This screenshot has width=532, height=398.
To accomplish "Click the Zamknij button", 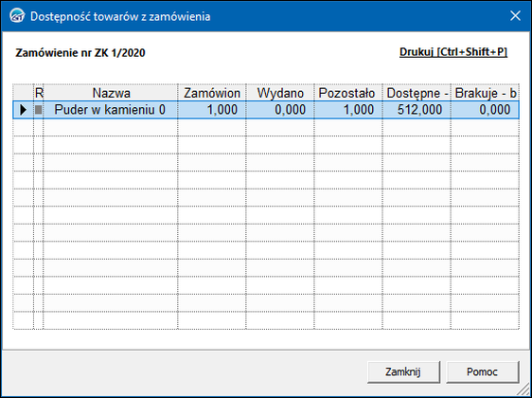I will 403,371.
